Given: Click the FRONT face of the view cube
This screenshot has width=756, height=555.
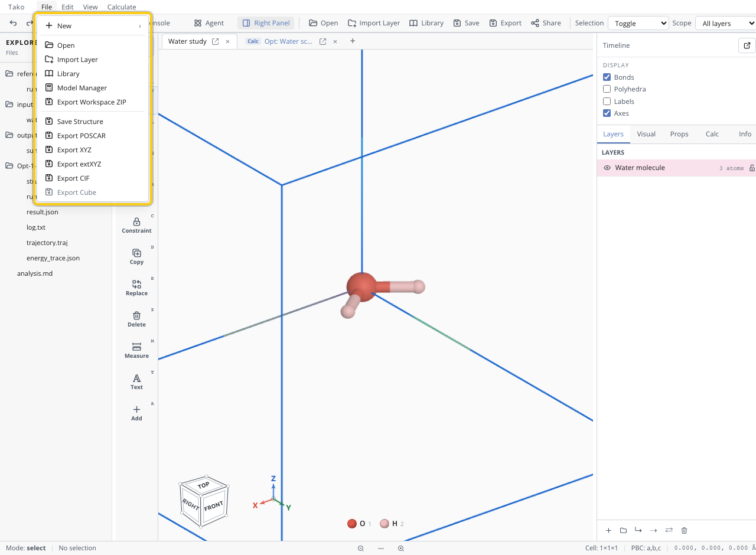Looking at the screenshot, I should click(214, 506).
